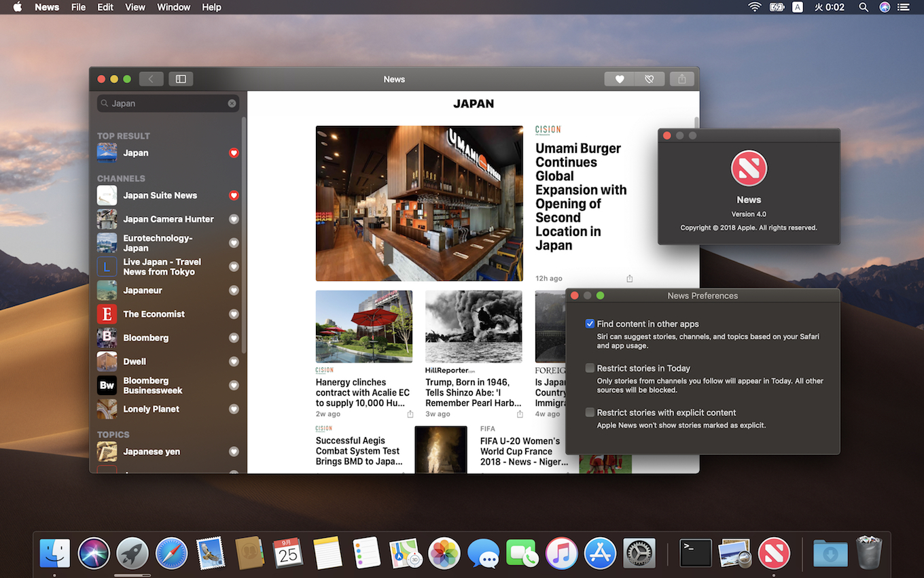Open the Edit menu
The image size is (924, 578).
tap(105, 7)
